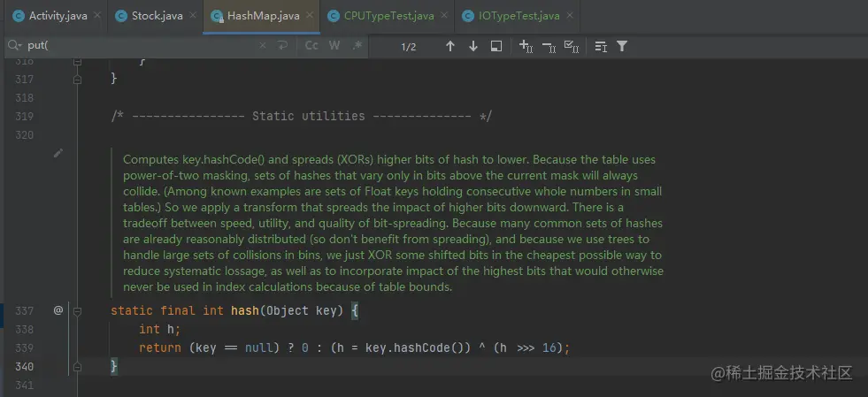The image size is (868, 397).
Task: Go to previous occurrence arrow
Action: [450, 47]
